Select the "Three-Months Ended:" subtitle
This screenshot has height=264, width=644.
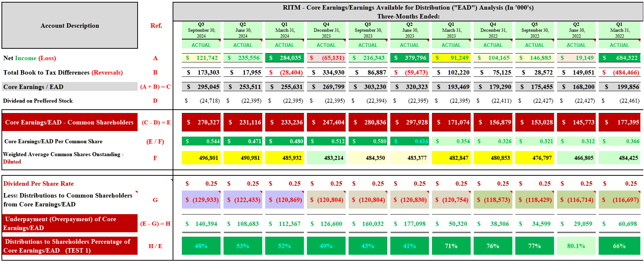pos(408,16)
